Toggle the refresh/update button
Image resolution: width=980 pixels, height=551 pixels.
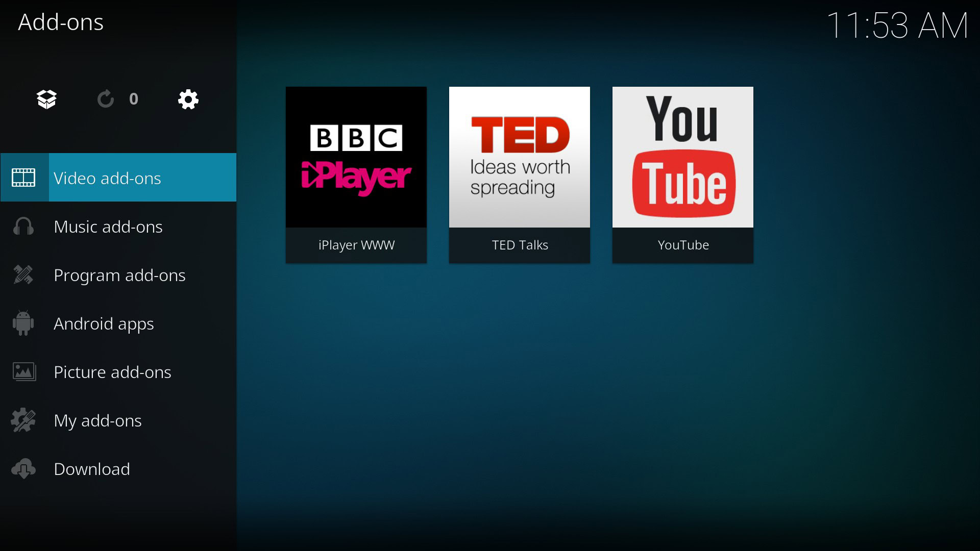(106, 99)
